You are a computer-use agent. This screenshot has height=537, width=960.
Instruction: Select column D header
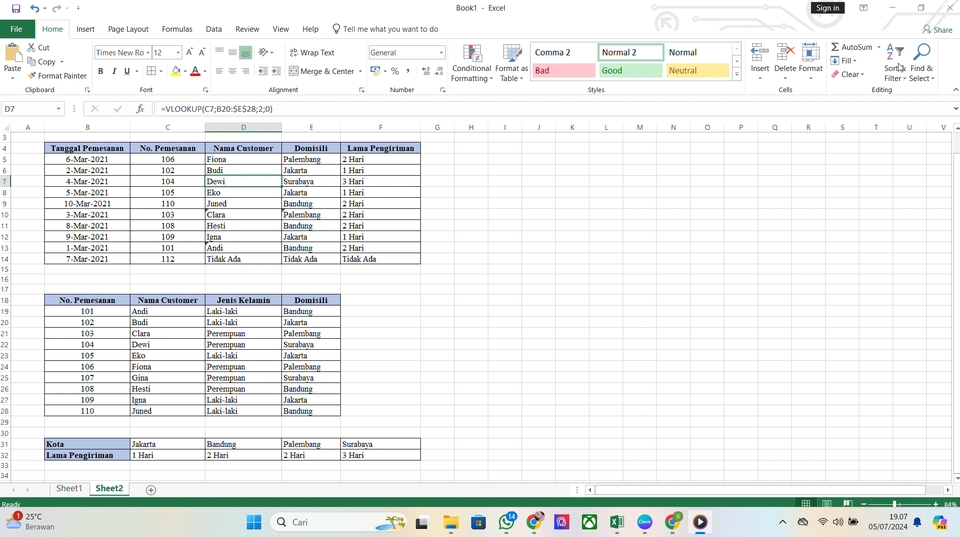point(243,127)
